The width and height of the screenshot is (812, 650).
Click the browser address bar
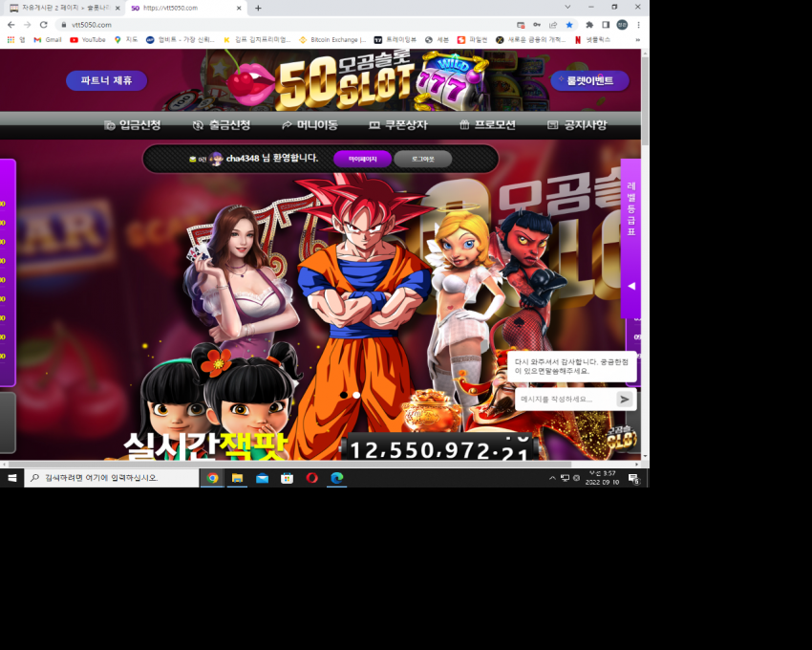pos(285,25)
